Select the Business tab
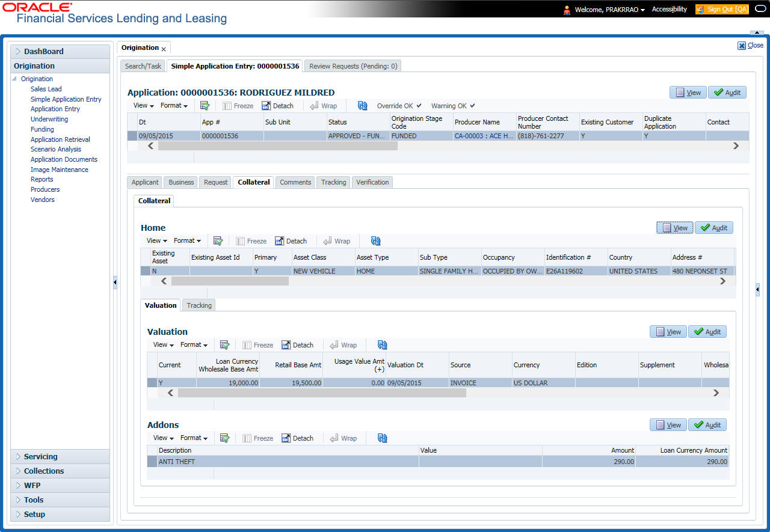The height and width of the screenshot is (532, 770). point(181,182)
